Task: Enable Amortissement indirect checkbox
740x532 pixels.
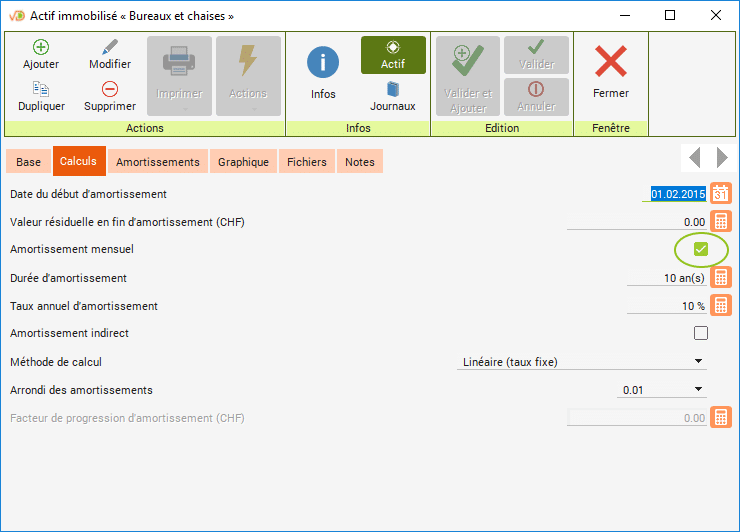Action: tap(701, 333)
